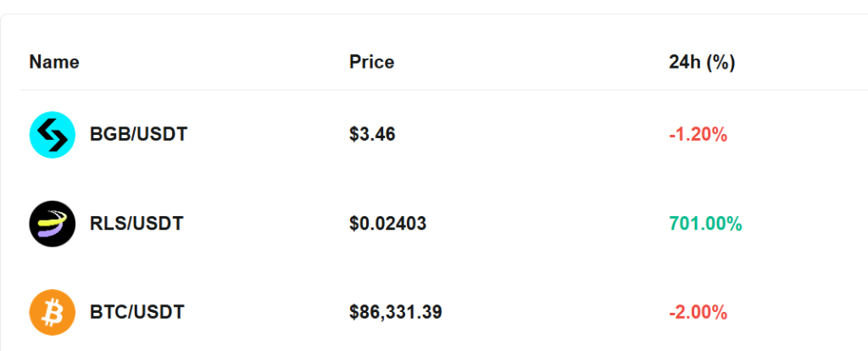Sort by the Name column header
Image resolution: width=868 pixels, height=351 pixels.
pos(54,62)
